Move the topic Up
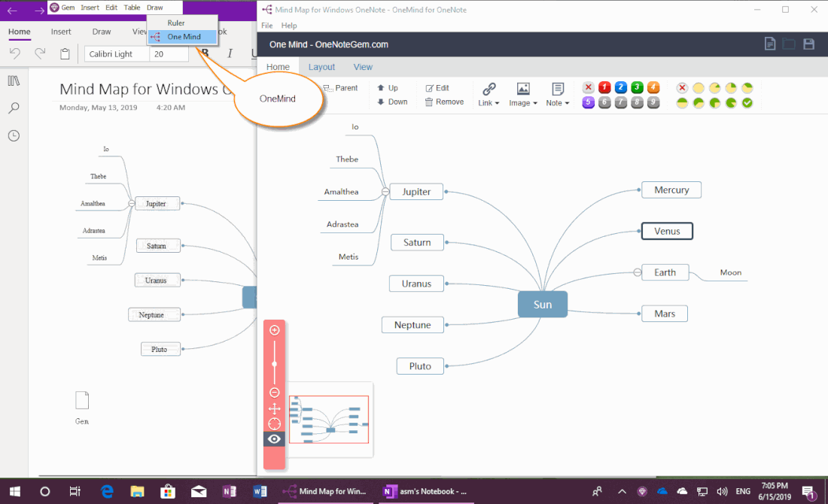Image resolution: width=828 pixels, height=504 pixels. [x=388, y=87]
